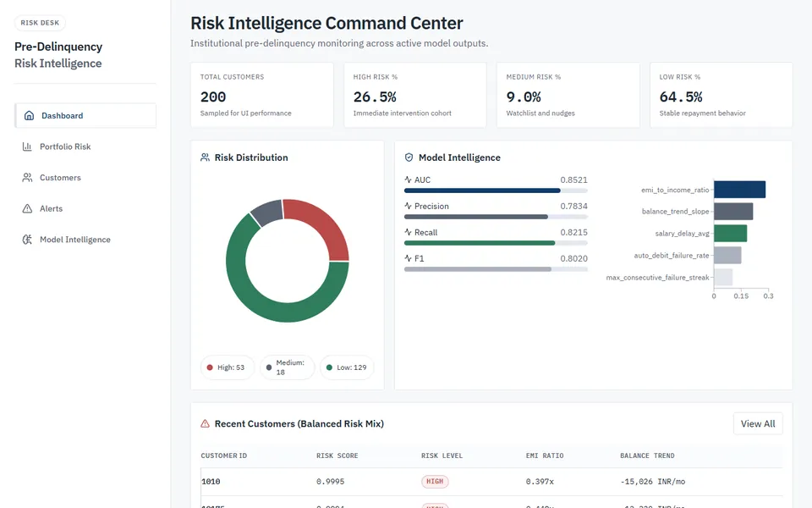Screen dimensions: 812x508
Task: Click the Precision value 0.7834
Action: (x=573, y=206)
